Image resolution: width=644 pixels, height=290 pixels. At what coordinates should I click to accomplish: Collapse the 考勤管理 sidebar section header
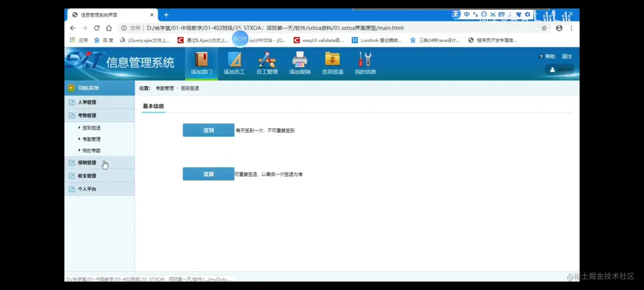pos(100,116)
